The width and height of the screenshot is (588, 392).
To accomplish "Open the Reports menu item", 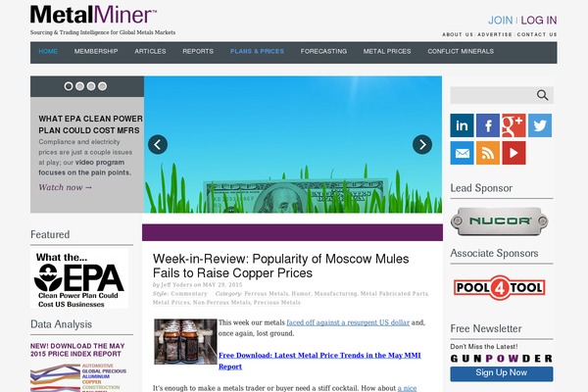I will [198, 51].
